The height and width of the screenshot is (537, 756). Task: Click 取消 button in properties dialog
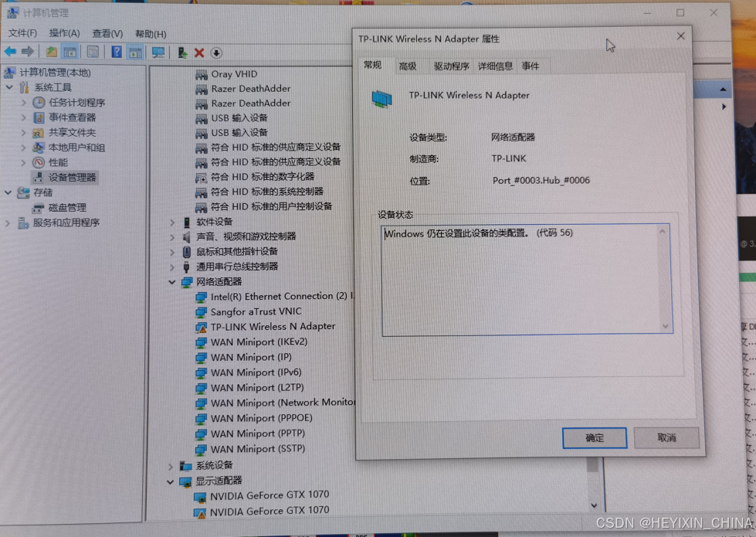666,437
